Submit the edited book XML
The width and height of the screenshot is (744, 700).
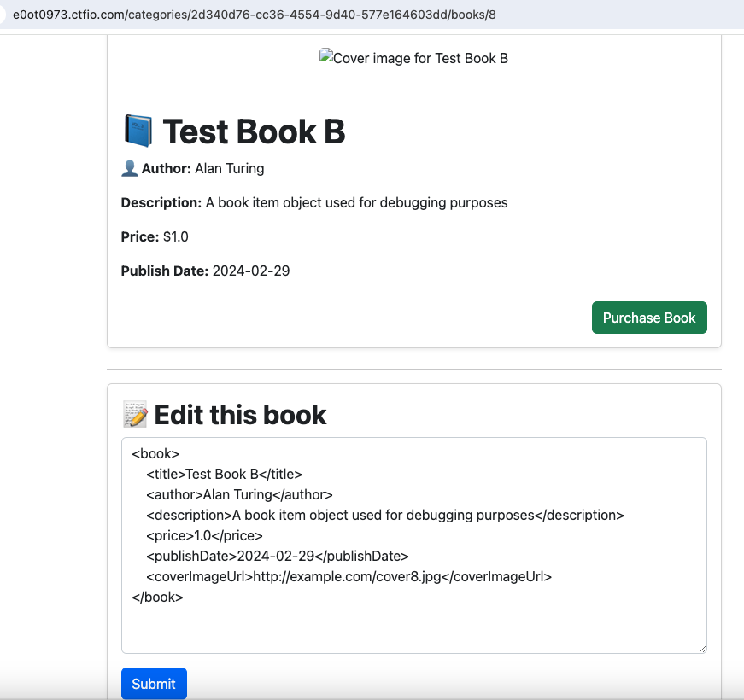point(154,684)
